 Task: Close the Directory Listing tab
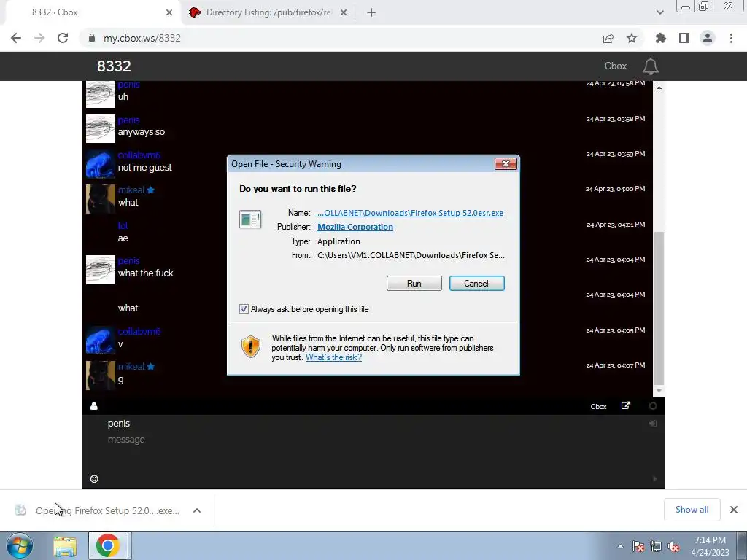pos(344,12)
